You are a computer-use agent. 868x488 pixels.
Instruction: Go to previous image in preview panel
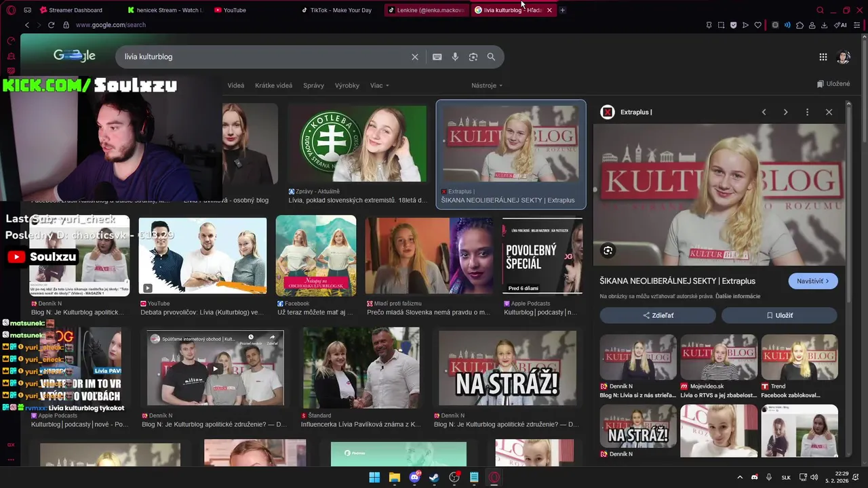click(764, 112)
